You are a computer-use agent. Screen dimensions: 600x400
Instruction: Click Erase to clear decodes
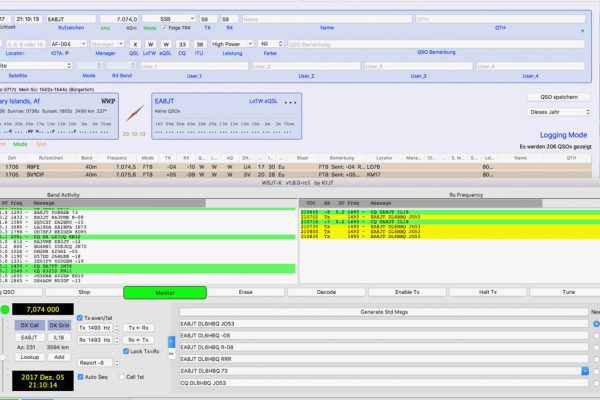245,292
